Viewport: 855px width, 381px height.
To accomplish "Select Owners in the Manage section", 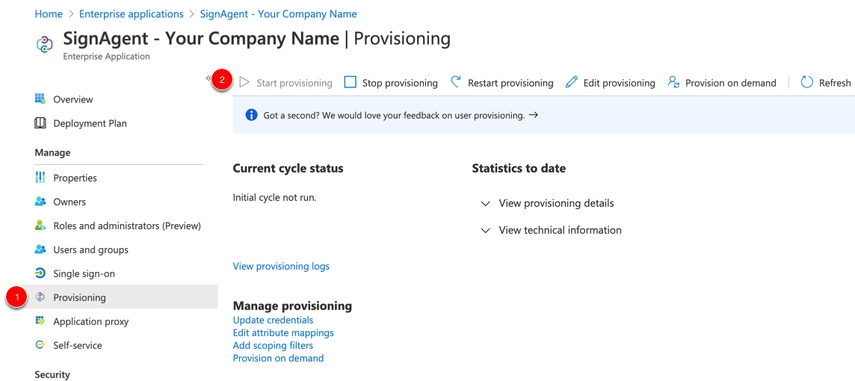I will tap(69, 202).
